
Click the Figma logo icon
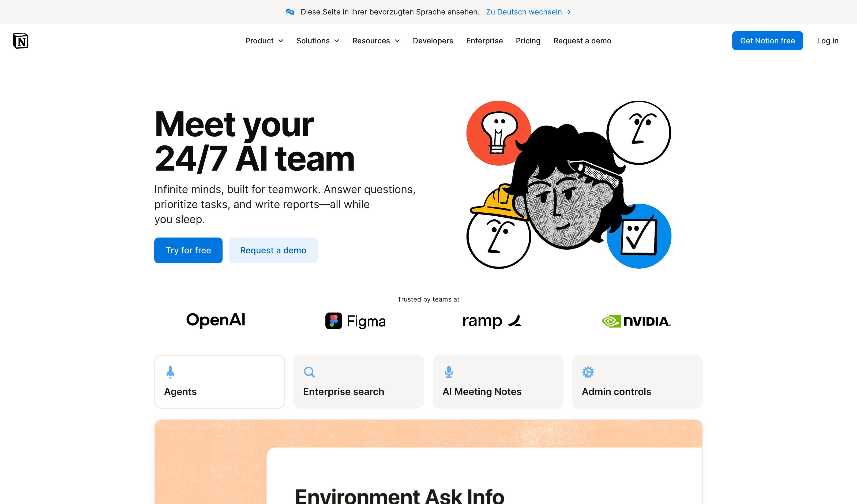[x=334, y=321]
